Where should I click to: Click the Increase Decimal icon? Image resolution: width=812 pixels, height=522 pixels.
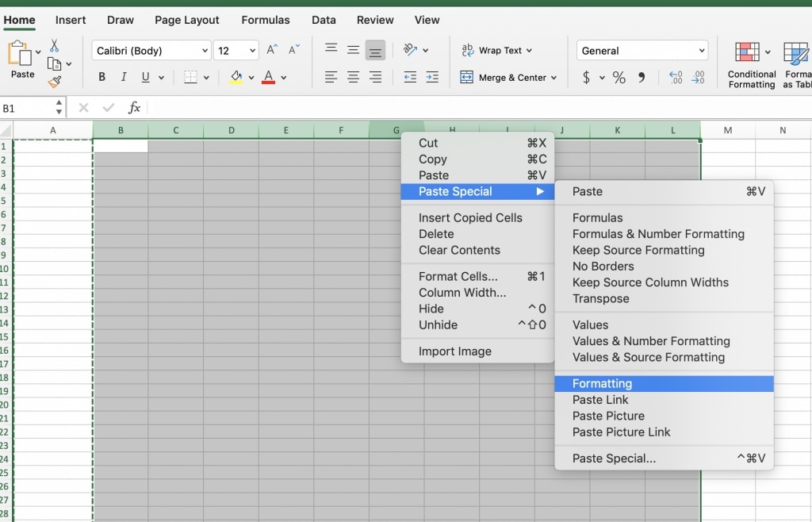(676, 77)
